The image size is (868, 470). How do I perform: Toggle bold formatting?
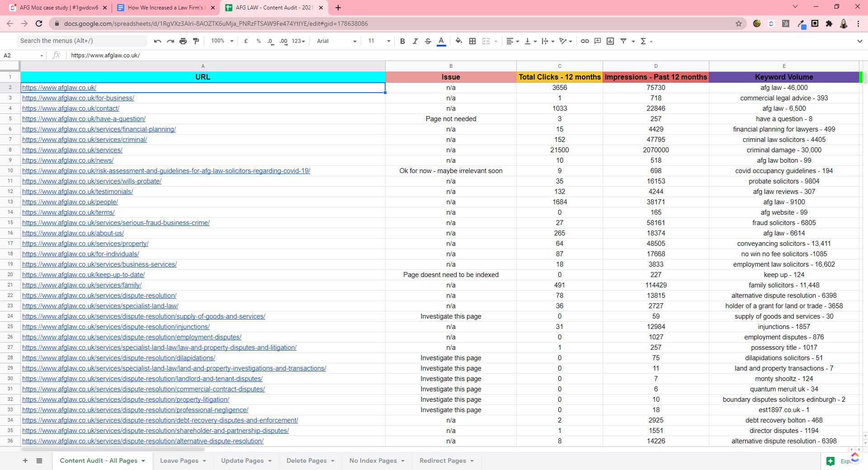coord(402,41)
